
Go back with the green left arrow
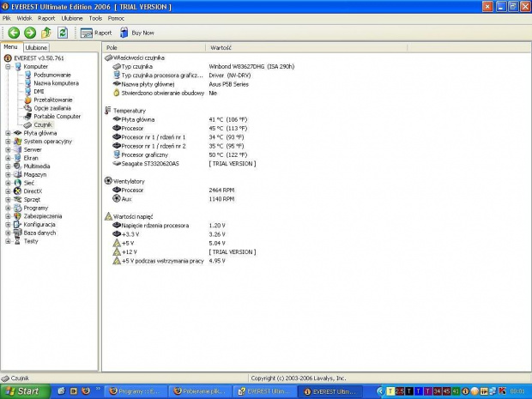click(x=14, y=33)
